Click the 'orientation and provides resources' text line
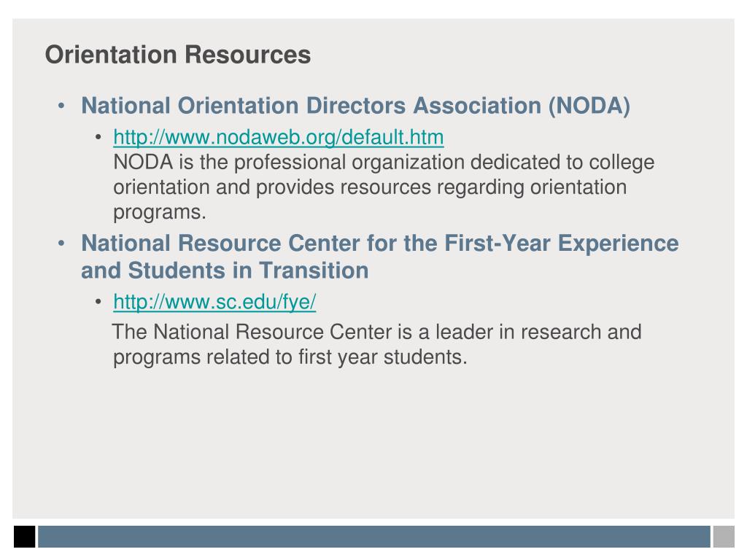 [x=370, y=187]
